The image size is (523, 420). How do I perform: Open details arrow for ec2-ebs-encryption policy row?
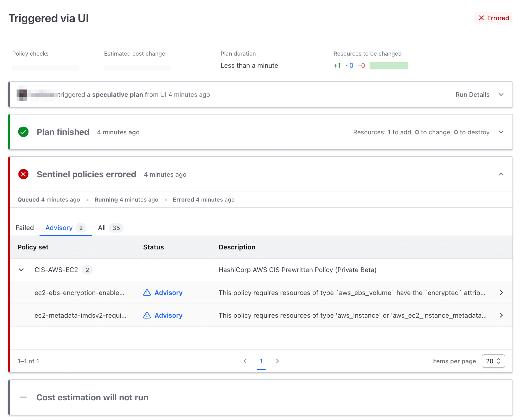[501, 292]
